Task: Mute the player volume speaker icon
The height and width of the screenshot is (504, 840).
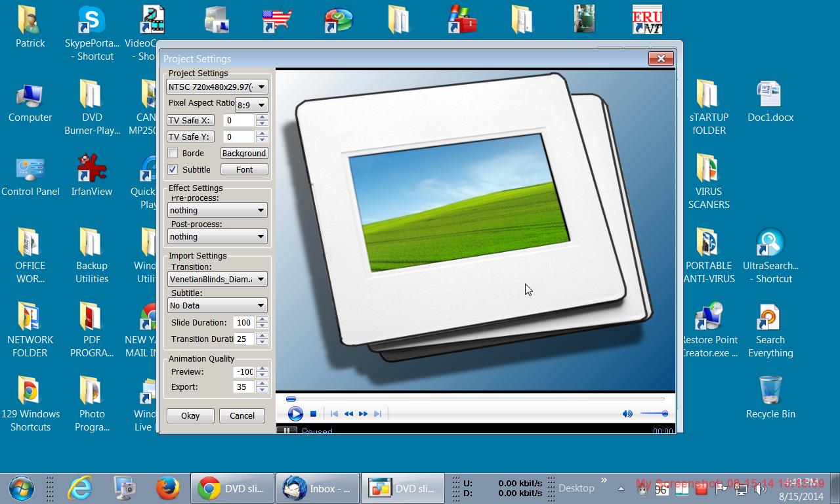Action: [x=627, y=413]
